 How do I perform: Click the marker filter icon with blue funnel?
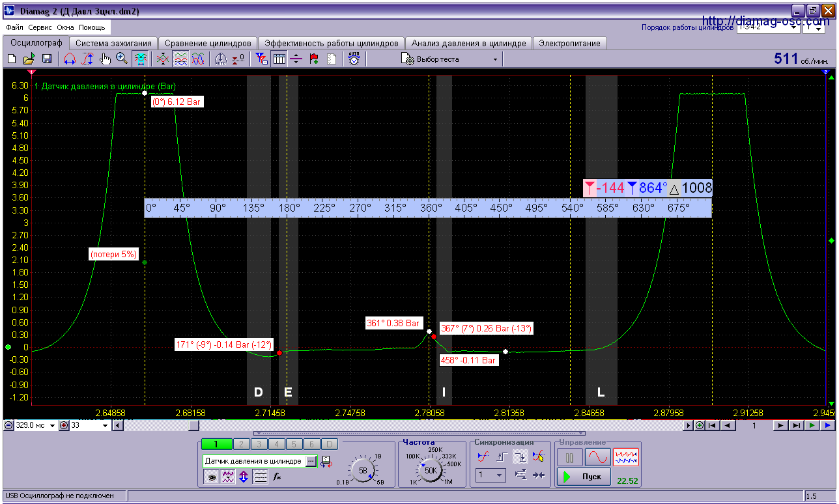[261, 59]
